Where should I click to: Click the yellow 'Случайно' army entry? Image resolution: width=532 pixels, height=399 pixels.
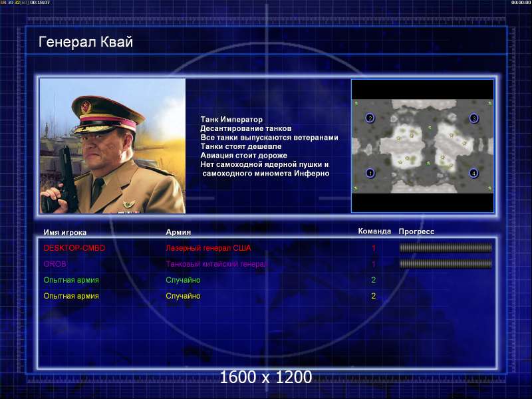(183, 296)
